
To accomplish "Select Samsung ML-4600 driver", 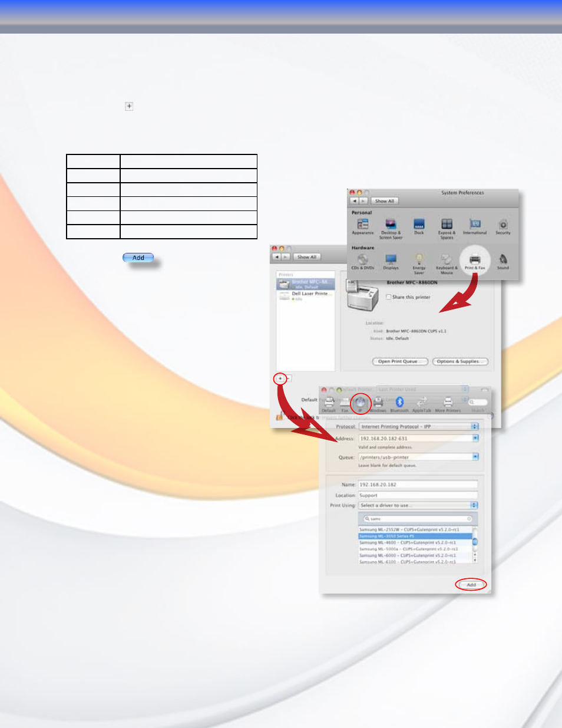I will click(x=415, y=543).
